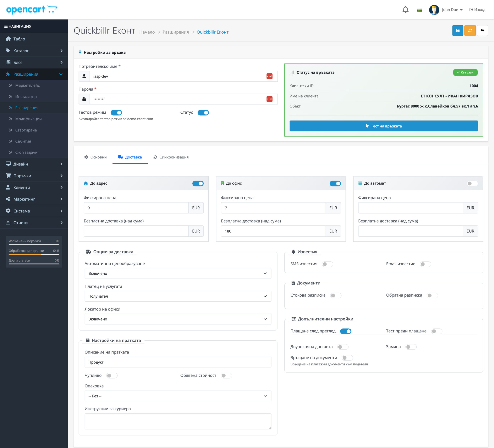Open the Опаковка dropdown

(178, 396)
